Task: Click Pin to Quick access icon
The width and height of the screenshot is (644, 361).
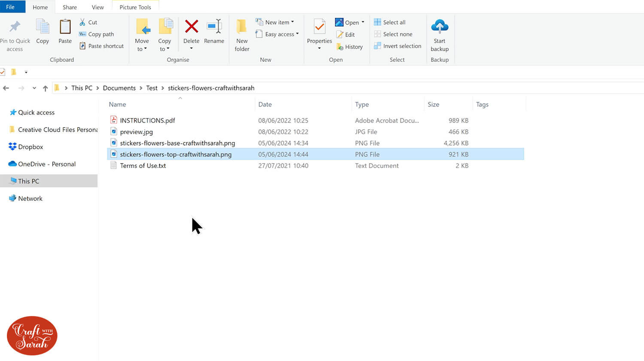Action: click(x=15, y=27)
